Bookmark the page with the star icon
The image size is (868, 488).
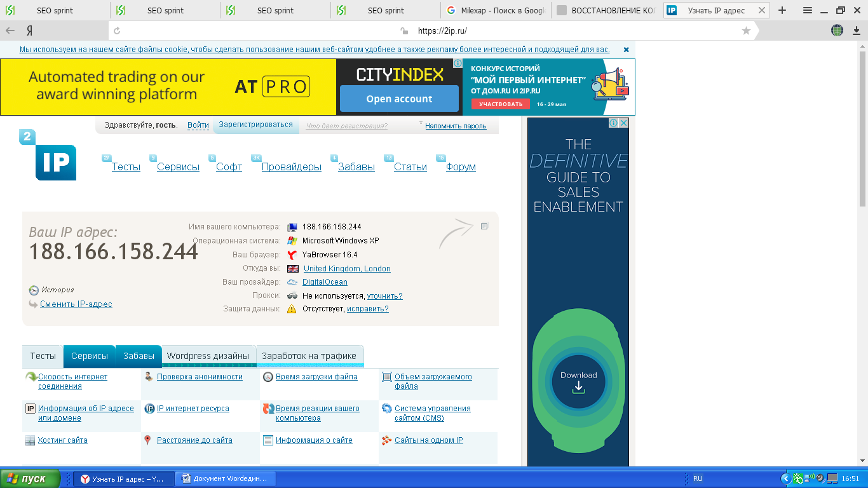(746, 30)
